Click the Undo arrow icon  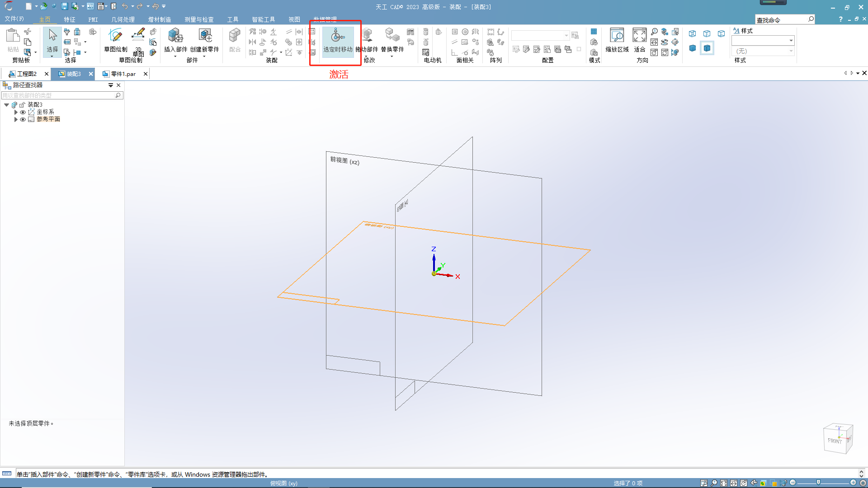(124, 6)
